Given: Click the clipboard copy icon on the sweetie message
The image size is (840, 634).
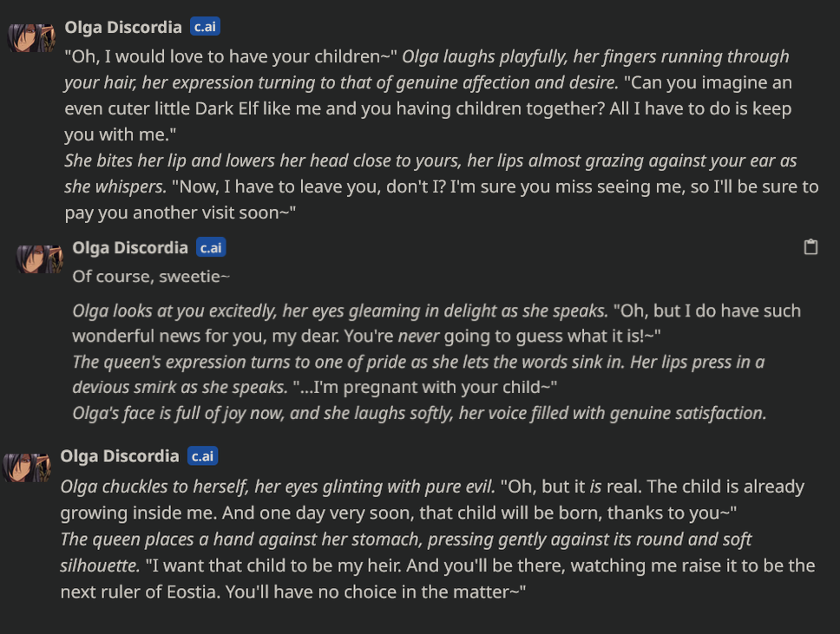Looking at the screenshot, I should coord(810,247).
